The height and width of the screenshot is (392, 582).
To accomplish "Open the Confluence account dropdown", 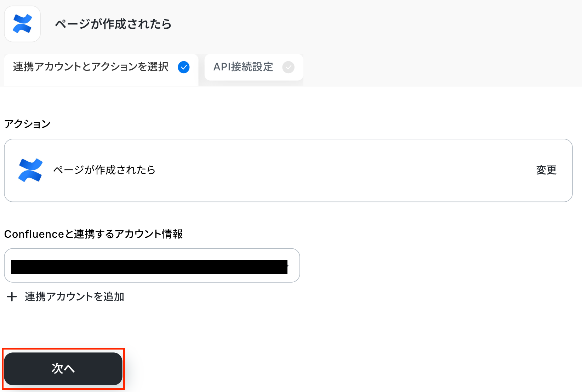I will point(152,265).
